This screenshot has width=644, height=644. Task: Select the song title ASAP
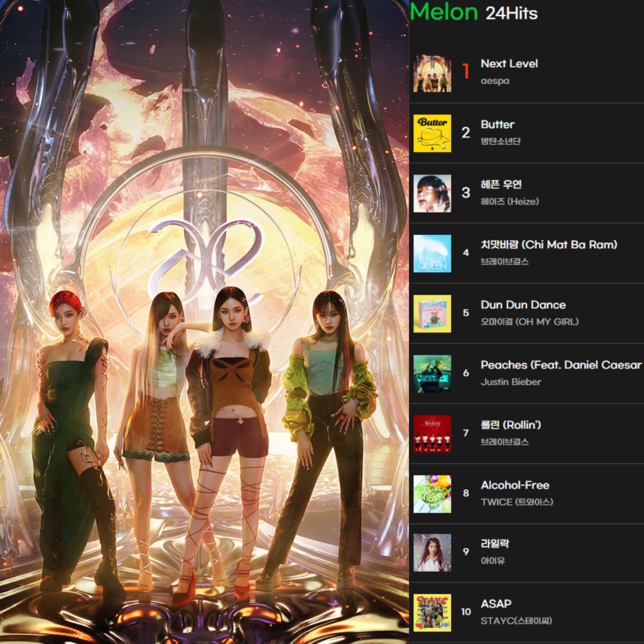tap(496, 604)
